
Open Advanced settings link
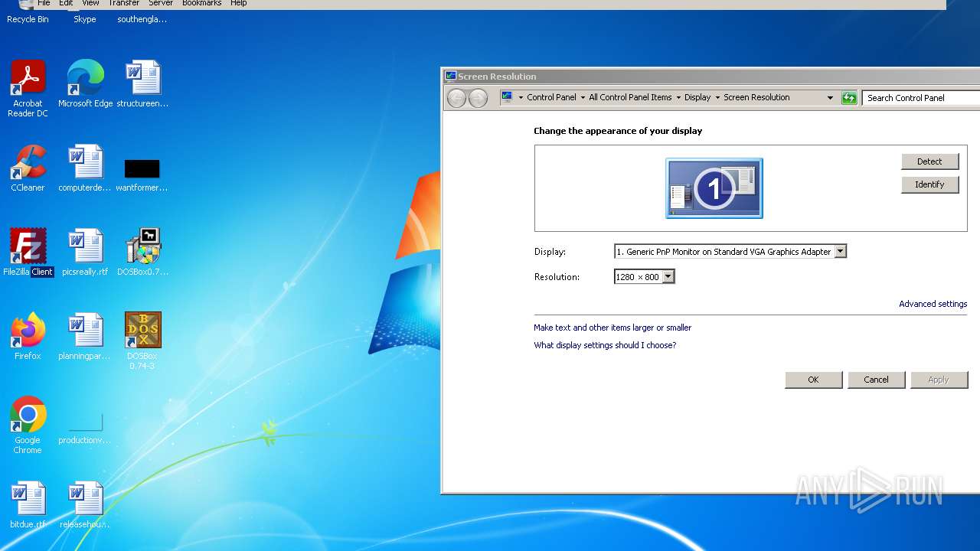[x=933, y=304]
